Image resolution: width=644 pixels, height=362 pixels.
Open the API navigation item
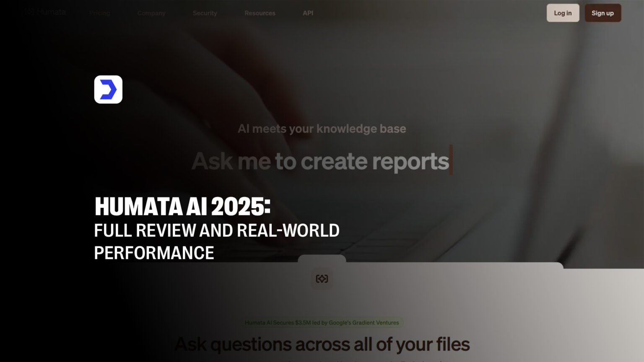pyautogui.click(x=308, y=13)
